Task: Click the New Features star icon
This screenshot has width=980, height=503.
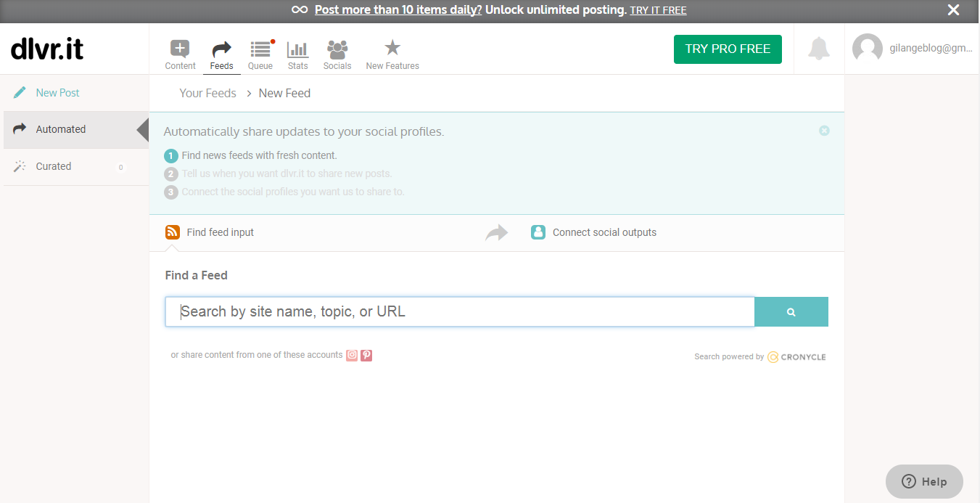Action: [x=392, y=46]
